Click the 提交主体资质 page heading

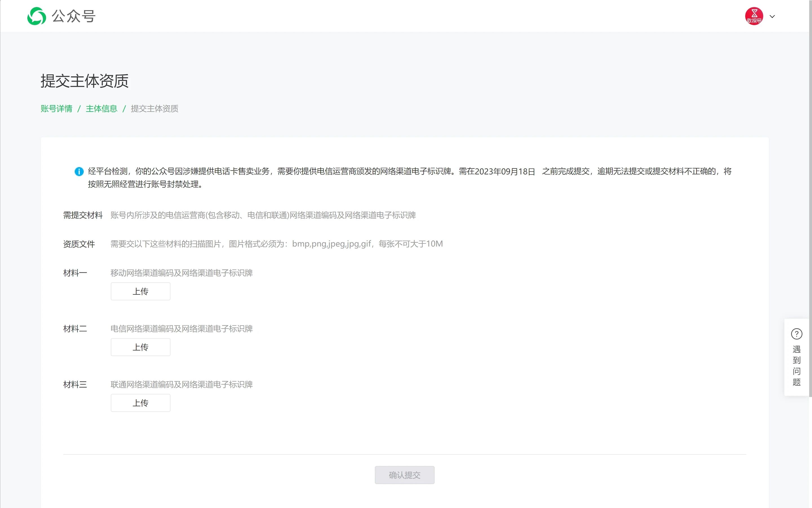(x=85, y=81)
